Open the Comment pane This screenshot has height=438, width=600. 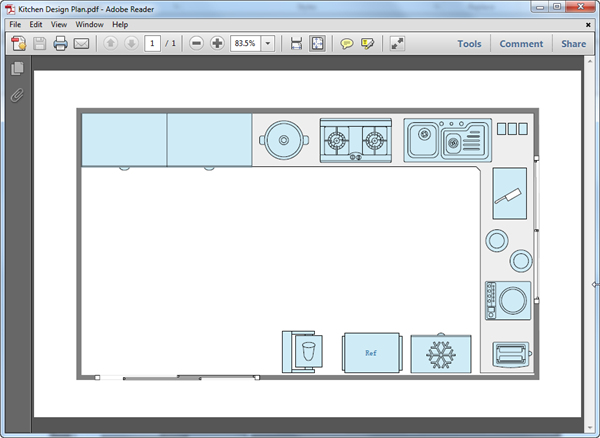point(521,44)
